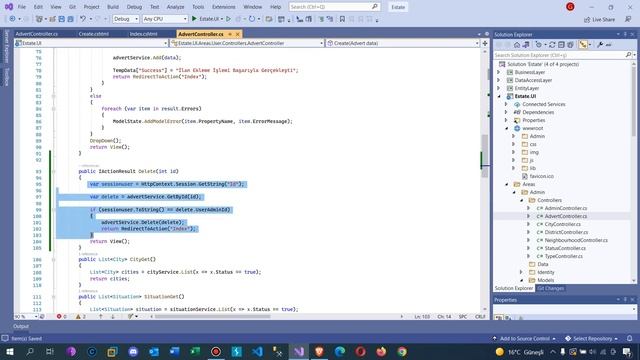640x360 pixels.
Task: Click Sync with Active Document refresh icon
Action: 552,45
